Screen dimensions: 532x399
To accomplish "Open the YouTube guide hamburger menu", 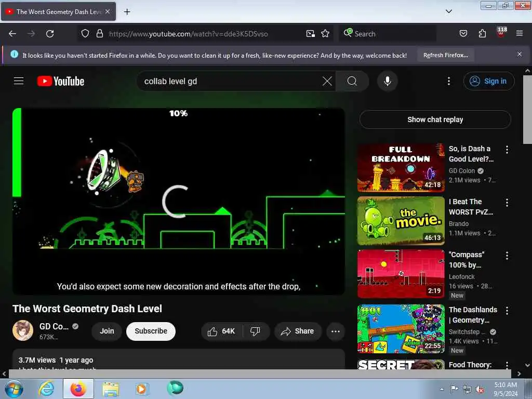I will coord(19,81).
